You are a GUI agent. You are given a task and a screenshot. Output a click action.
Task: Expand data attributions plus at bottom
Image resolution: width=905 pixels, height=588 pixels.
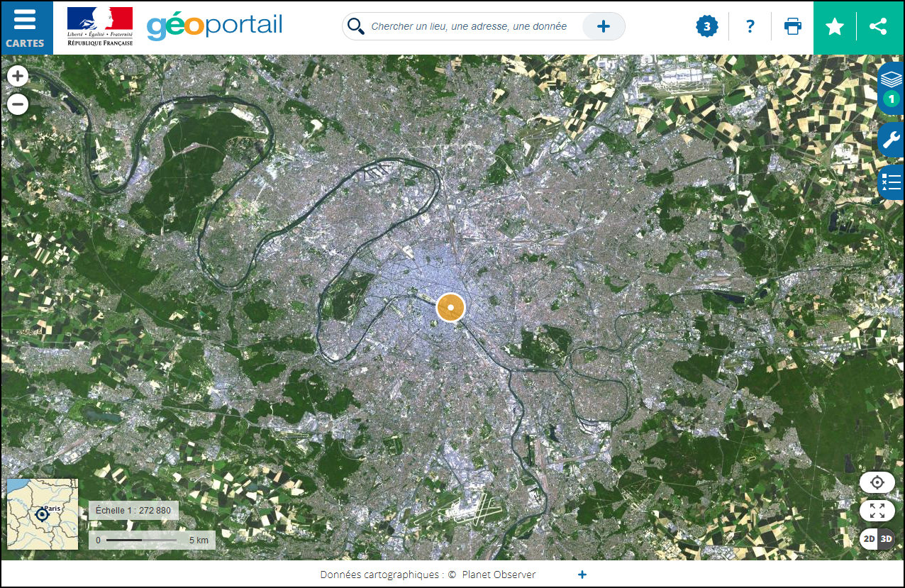point(582,575)
